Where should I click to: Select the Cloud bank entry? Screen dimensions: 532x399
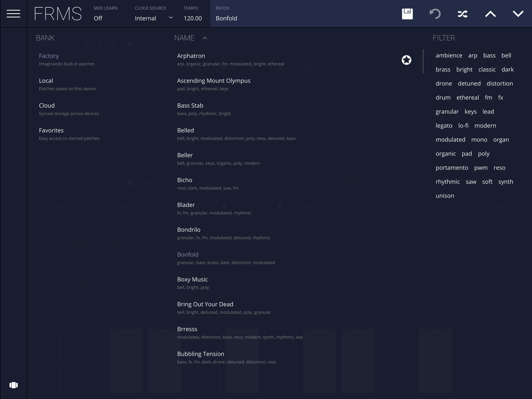pos(47,106)
